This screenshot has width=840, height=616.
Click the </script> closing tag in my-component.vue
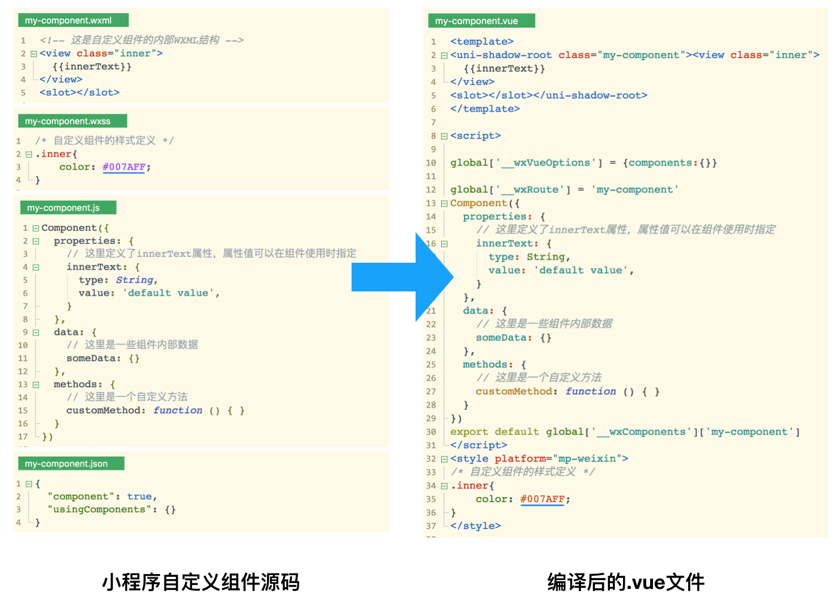(479, 445)
